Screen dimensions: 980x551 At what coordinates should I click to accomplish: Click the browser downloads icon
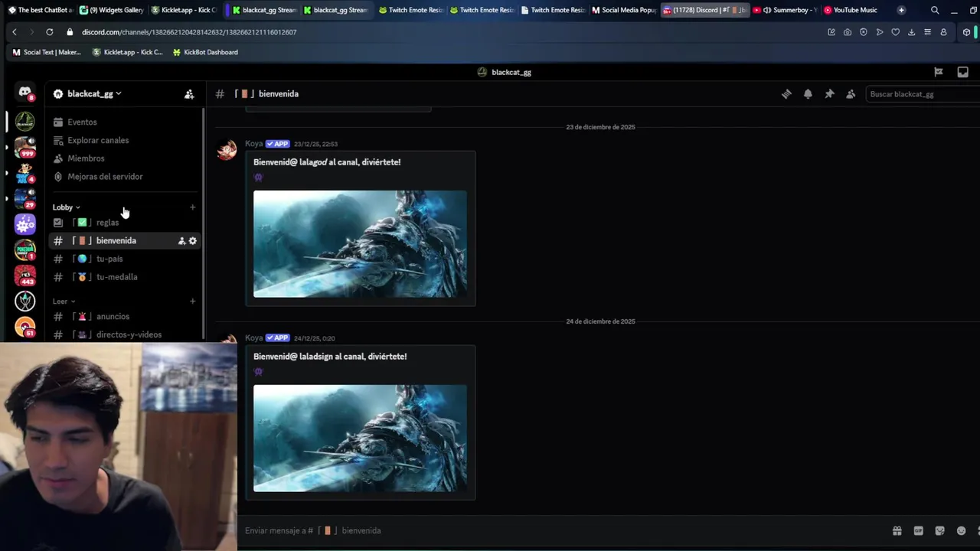pos(911,32)
